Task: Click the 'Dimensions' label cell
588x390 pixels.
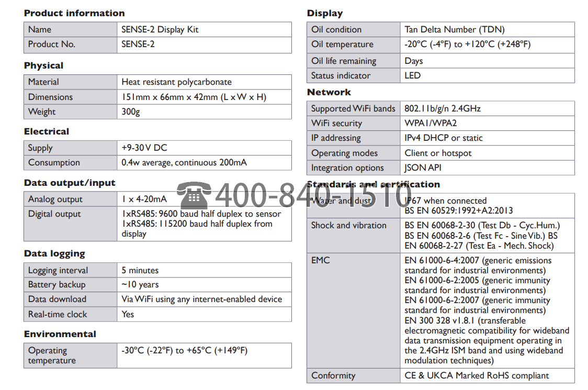Action: [x=71, y=97]
